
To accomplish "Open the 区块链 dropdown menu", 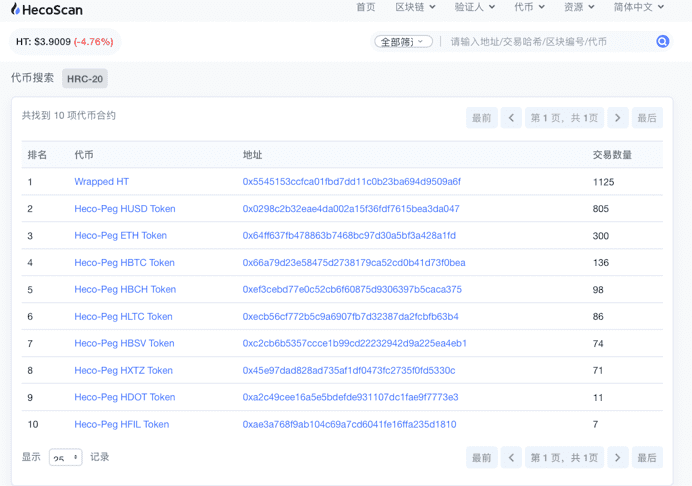I will coord(415,7).
